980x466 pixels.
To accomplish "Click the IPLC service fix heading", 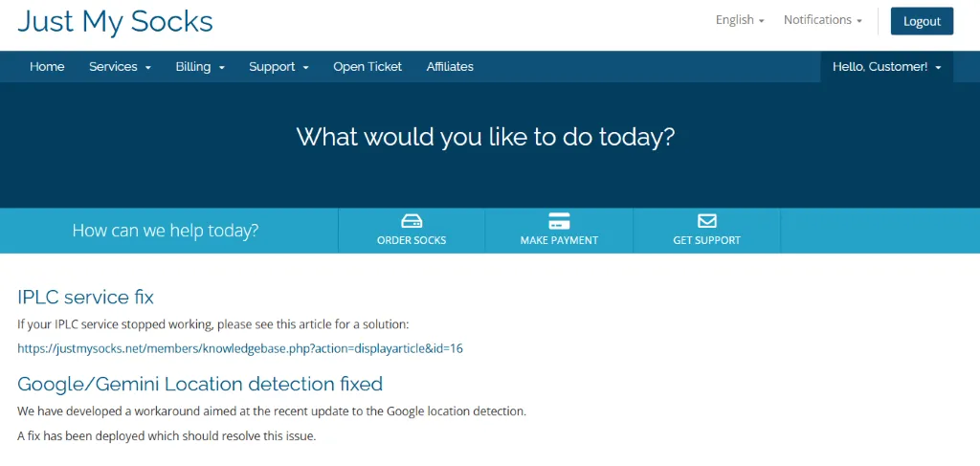I will 85,297.
